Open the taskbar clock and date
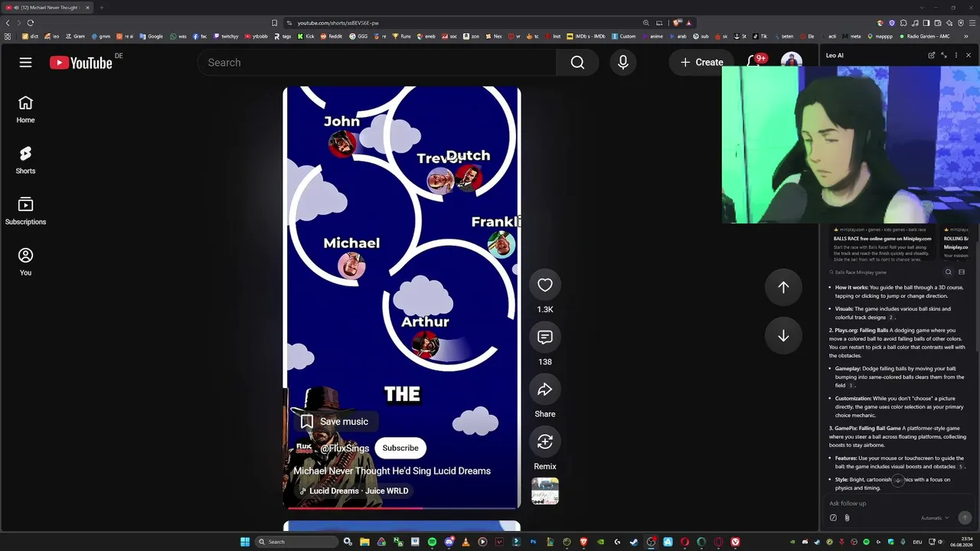 coord(961,542)
